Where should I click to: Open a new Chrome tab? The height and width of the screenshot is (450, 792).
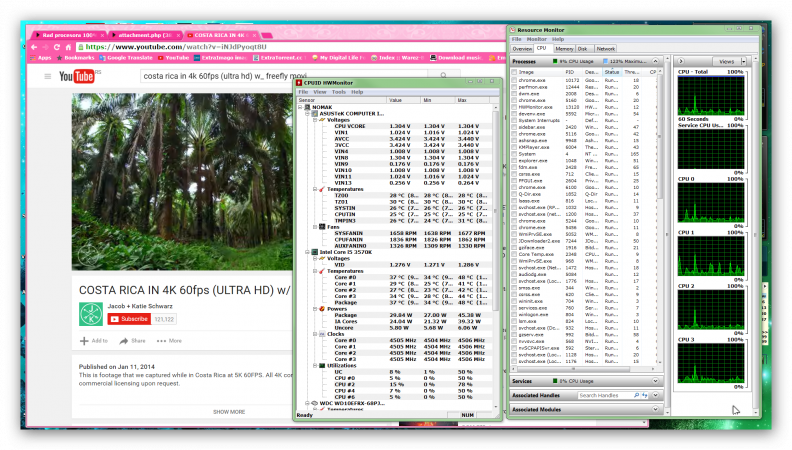click(x=268, y=35)
